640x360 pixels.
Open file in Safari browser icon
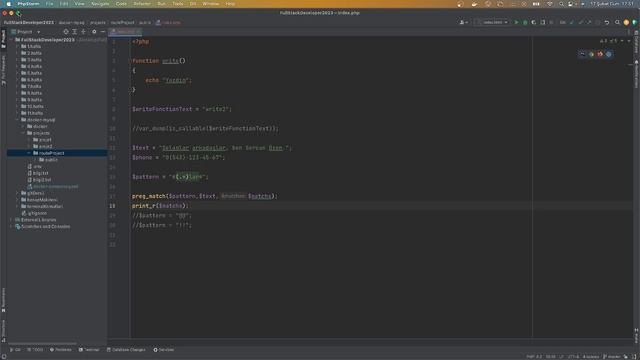(x=609, y=54)
